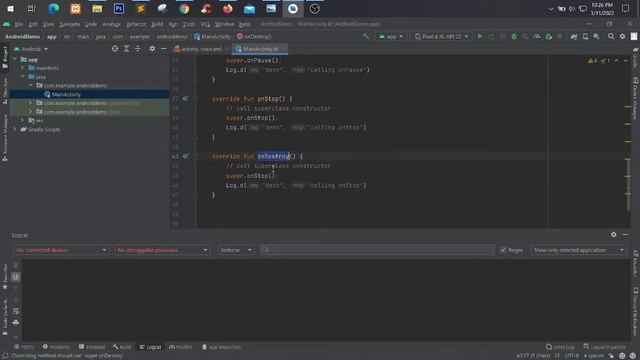Open Show only selected application dropdown
Viewport: 640px width, 360px height.
pos(579,250)
